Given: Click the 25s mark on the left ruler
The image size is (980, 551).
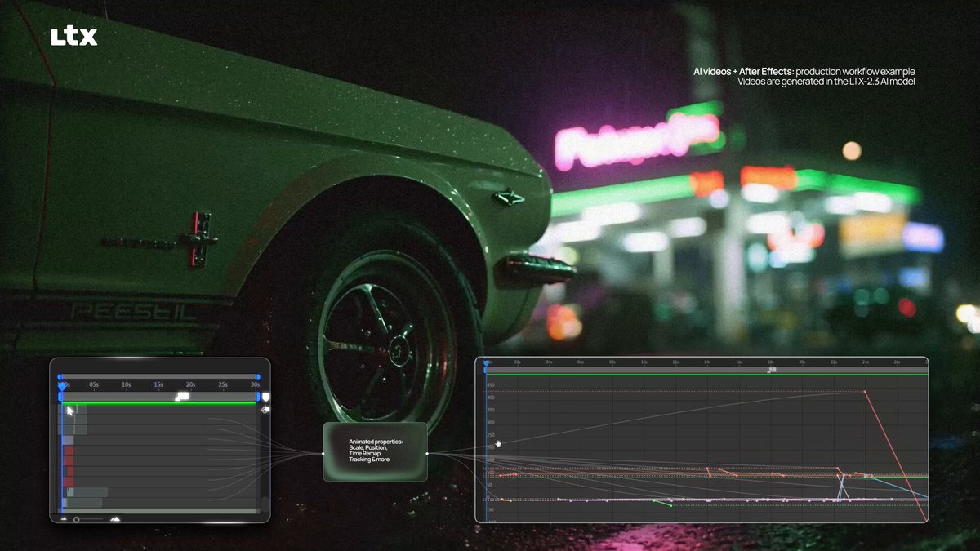Looking at the screenshot, I should click(x=223, y=384).
